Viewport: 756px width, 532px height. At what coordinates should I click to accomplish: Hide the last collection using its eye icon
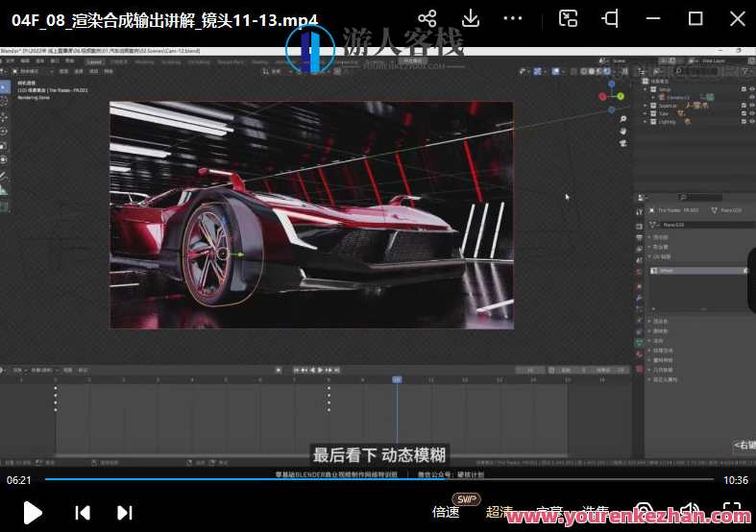tap(752, 122)
